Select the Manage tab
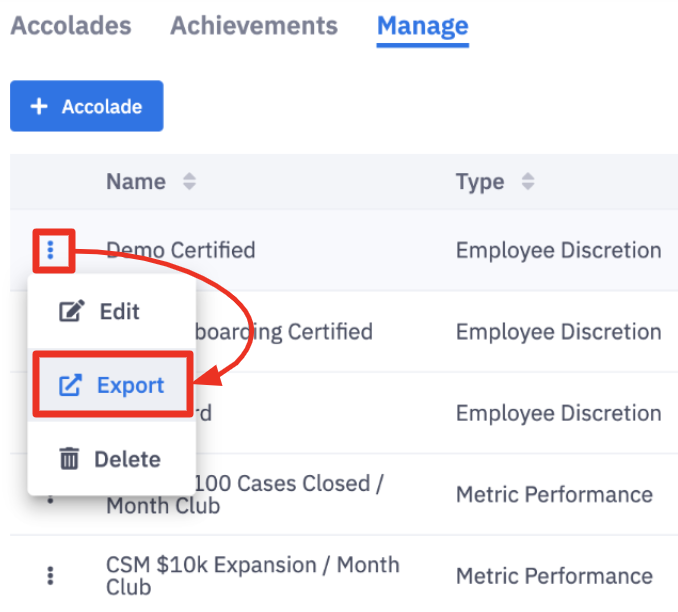The image size is (678, 612). pyautogui.click(x=422, y=26)
